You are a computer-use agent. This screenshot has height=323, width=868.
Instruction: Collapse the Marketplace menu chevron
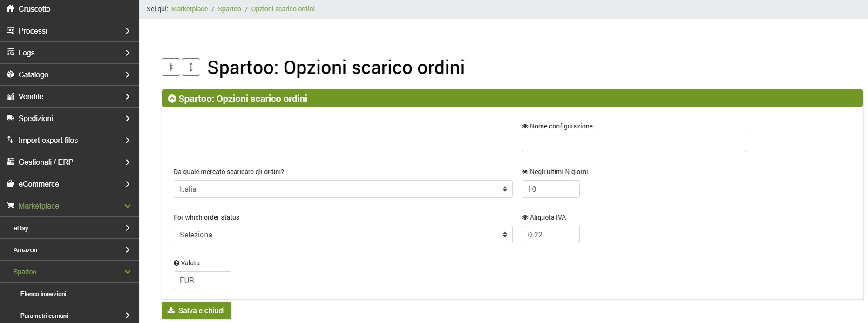pyautogui.click(x=128, y=206)
